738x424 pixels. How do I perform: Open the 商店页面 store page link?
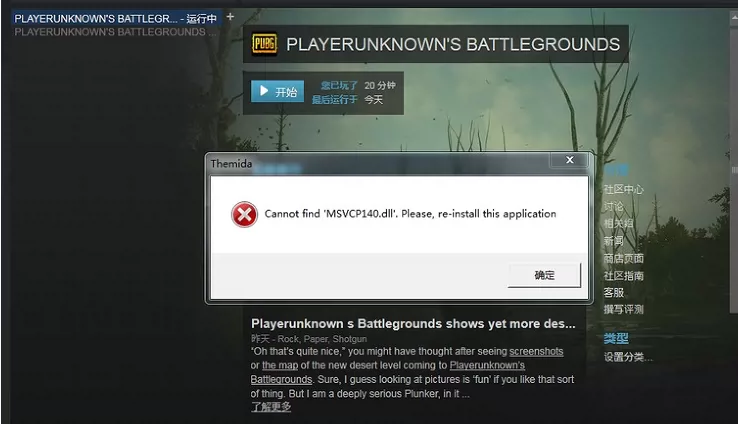click(x=623, y=258)
